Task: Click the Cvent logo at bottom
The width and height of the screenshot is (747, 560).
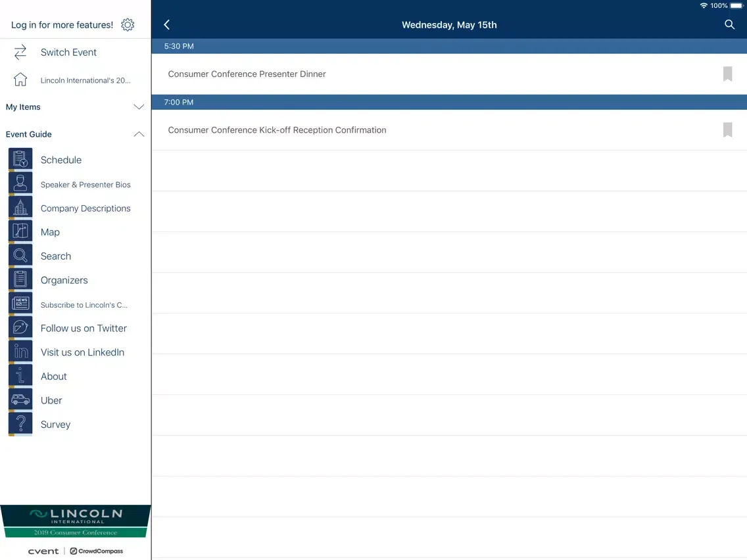Action: click(x=43, y=551)
